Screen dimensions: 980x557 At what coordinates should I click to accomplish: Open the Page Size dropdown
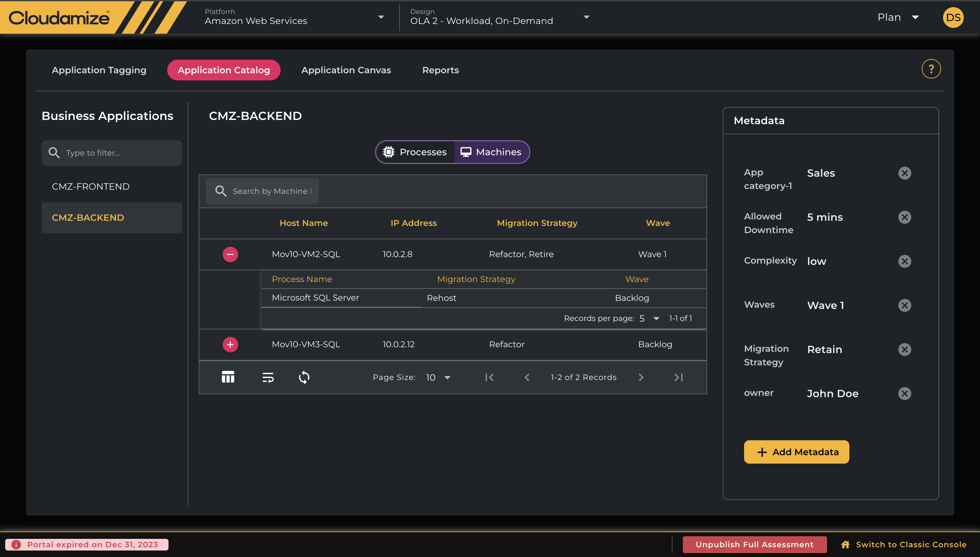click(x=438, y=377)
